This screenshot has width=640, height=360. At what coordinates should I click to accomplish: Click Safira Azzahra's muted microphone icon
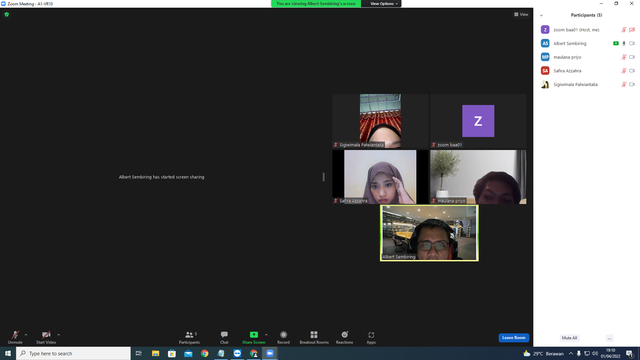[624, 71]
